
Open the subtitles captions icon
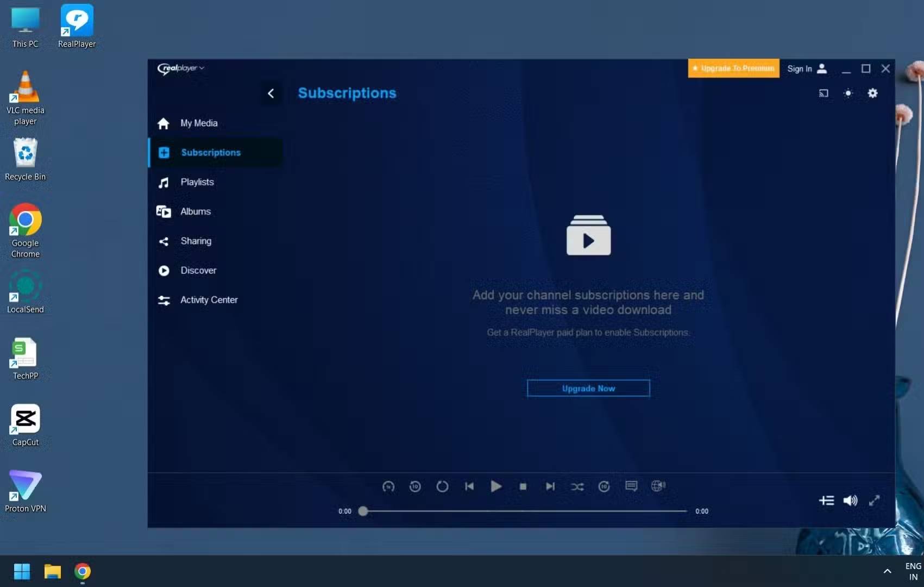pyautogui.click(x=631, y=486)
